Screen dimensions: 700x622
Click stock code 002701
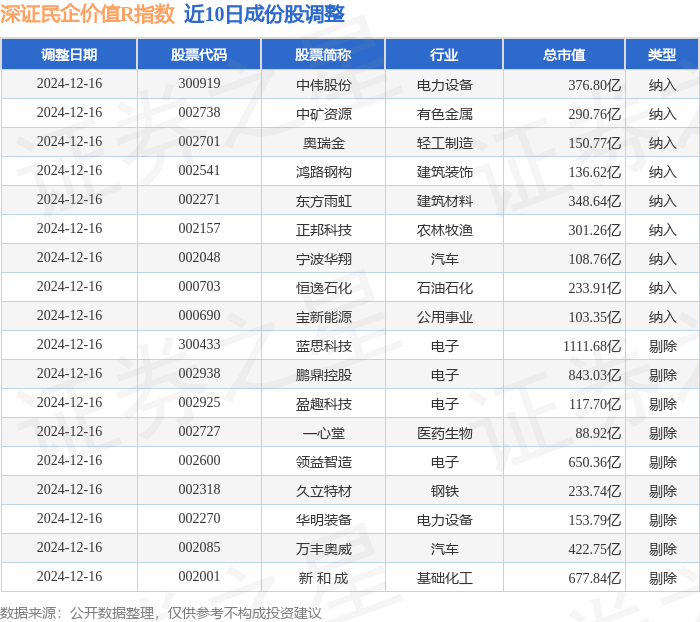[x=199, y=142]
